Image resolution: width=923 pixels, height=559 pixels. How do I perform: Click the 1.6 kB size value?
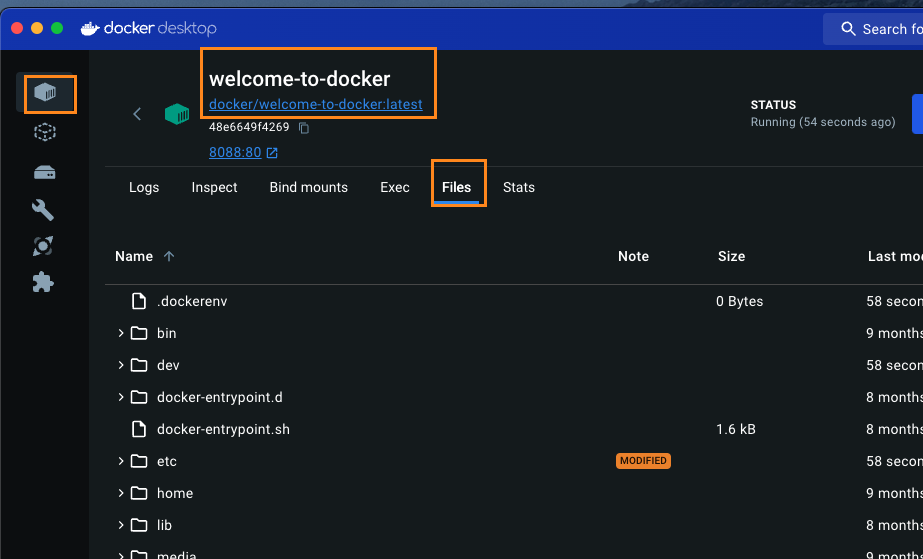[736, 430]
